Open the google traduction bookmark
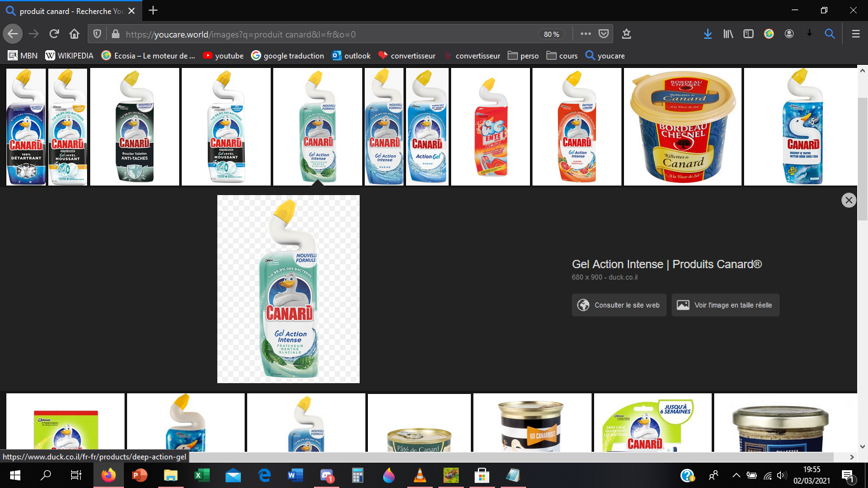The width and height of the screenshot is (868, 488). [x=287, y=56]
